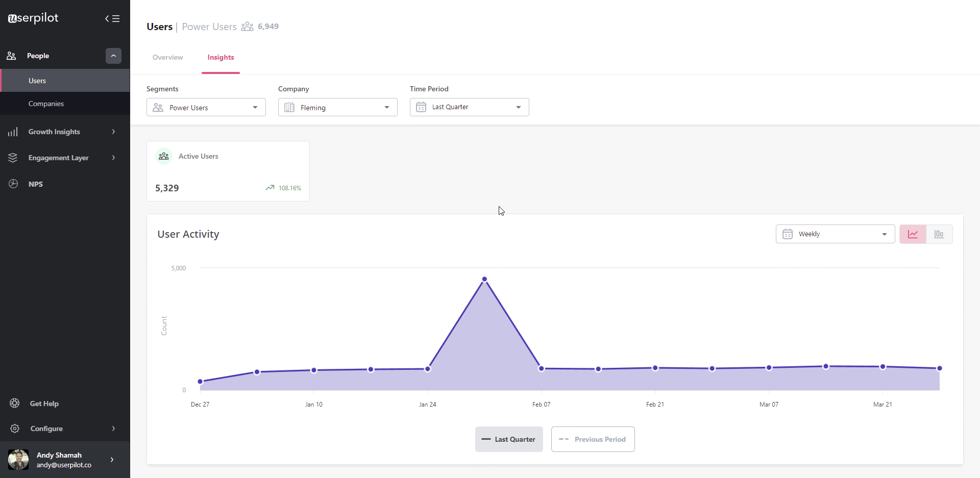Toggle the Previous Period series on the chart
This screenshot has height=478, width=980.
593,439
